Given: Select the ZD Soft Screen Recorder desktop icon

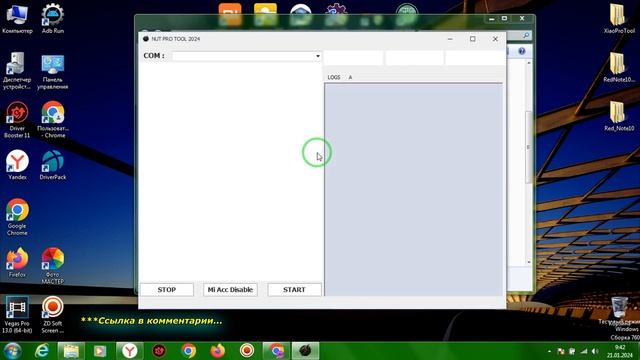Looking at the screenshot, I should coord(53,315).
